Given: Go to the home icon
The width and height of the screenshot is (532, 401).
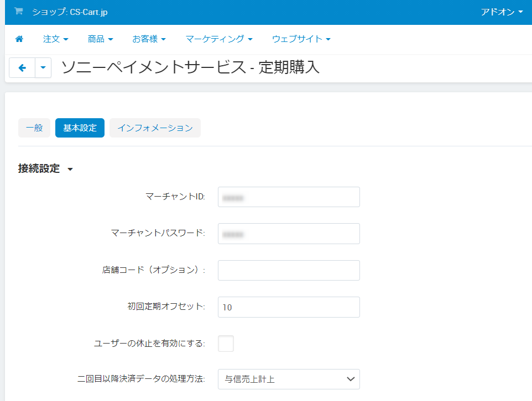Looking at the screenshot, I should 19,39.
